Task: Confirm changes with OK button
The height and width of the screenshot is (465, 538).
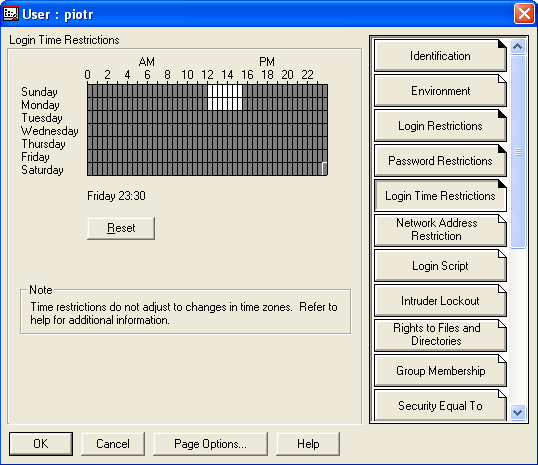Action: [41, 444]
